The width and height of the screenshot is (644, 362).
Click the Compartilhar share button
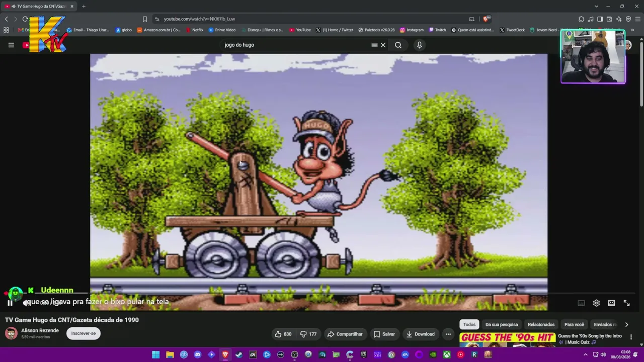point(345,334)
